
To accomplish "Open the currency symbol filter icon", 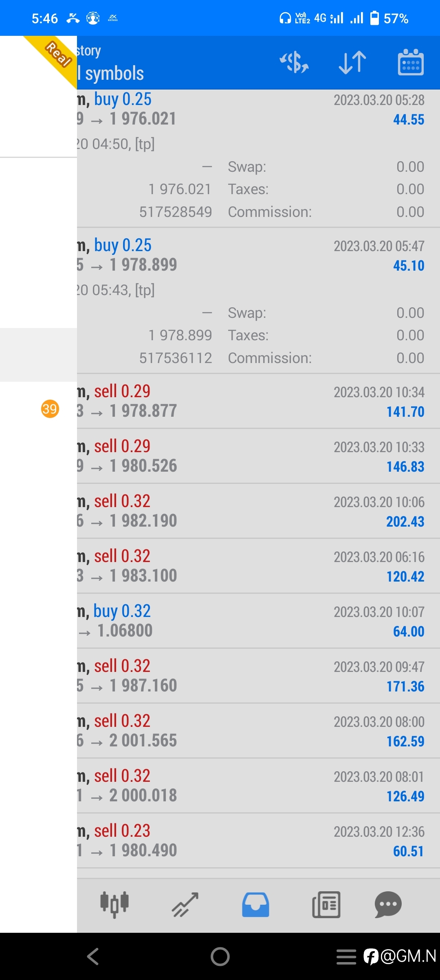I will pyautogui.click(x=294, y=62).
